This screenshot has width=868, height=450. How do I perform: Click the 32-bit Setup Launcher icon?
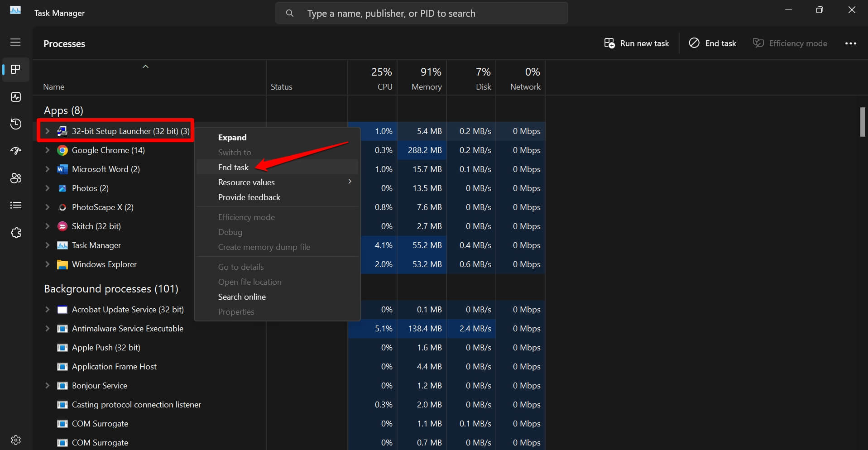pos(62,131)
